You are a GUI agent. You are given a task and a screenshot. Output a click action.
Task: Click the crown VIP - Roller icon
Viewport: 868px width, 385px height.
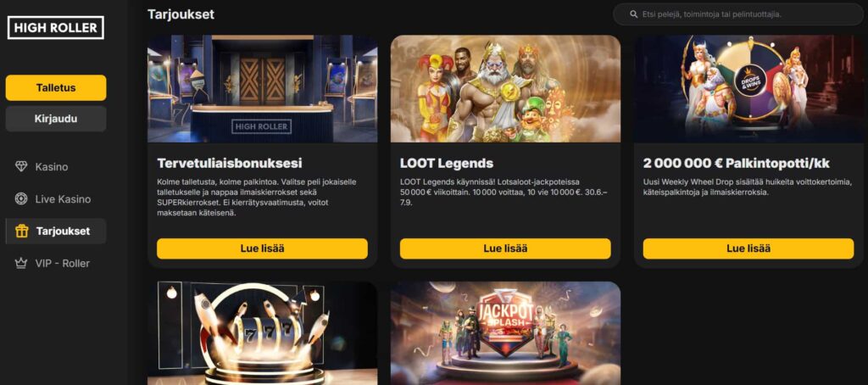(x=21, y=263)
